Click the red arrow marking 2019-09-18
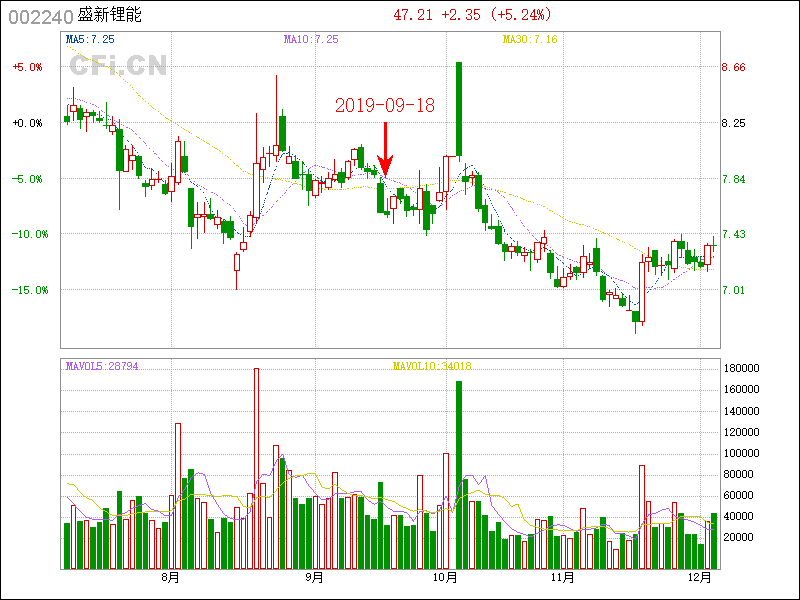This screenshot has width=800, height=600. pyautogui.click(x=385, y=150)
